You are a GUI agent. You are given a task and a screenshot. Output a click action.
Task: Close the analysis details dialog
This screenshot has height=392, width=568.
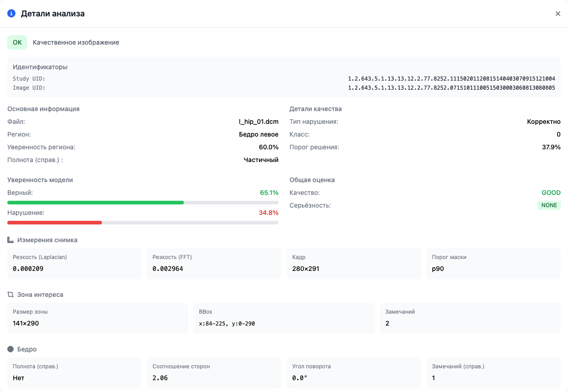558,14
